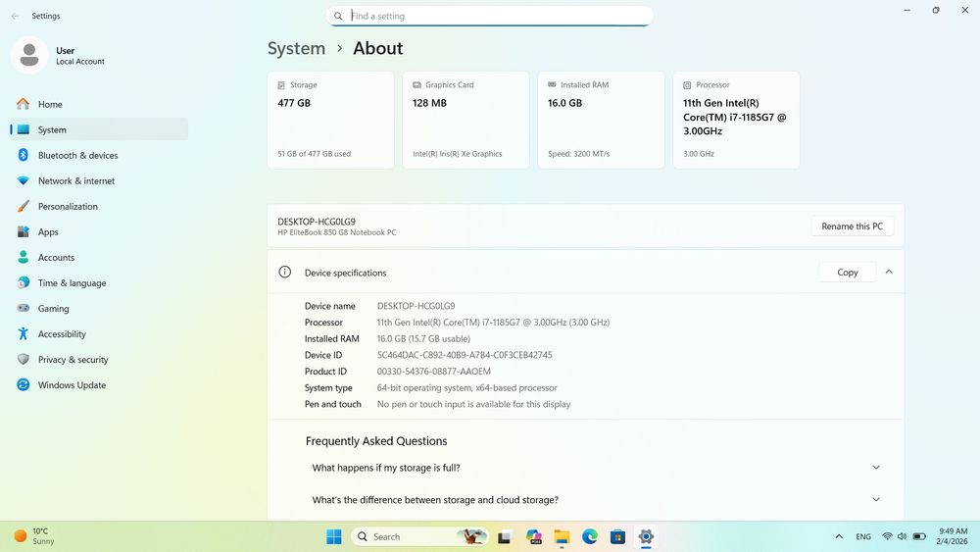Click the search magnifier icon in setting box
This screenshot has width=980, height=552.
click(338, 17)
